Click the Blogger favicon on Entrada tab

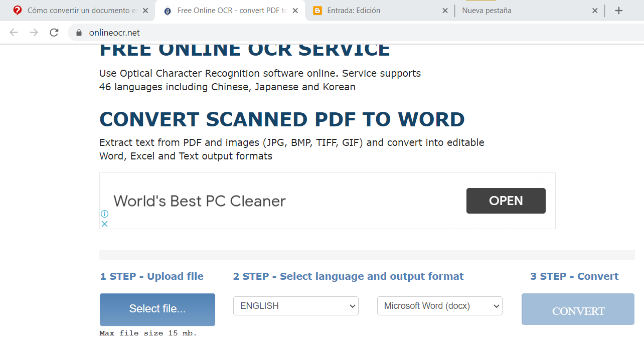pos(317,11)
